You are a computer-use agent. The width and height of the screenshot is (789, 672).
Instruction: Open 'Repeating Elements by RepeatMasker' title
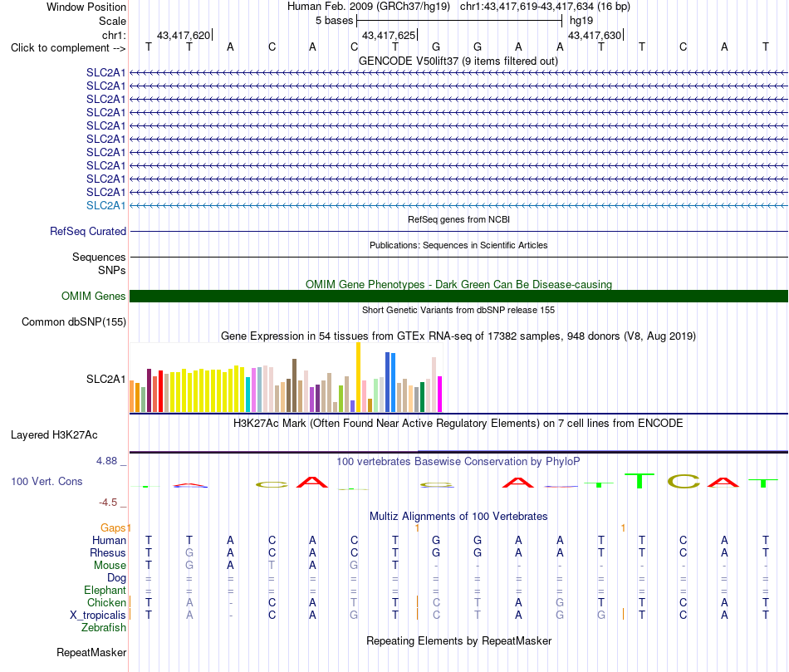[x=459, y=640]
